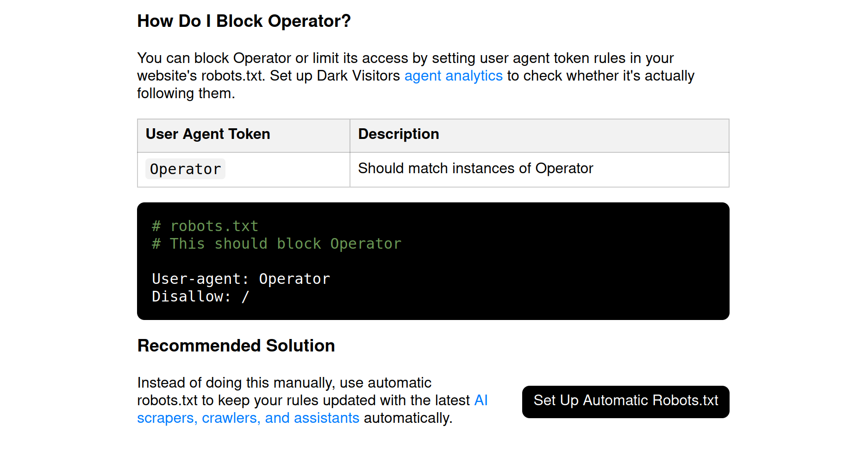Click the 'Recommended Solution' heading
868x458 pixels.
236,346
